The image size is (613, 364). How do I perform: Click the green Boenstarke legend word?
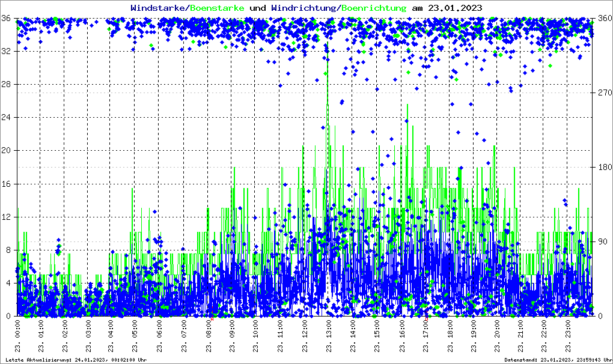point(217,8)
